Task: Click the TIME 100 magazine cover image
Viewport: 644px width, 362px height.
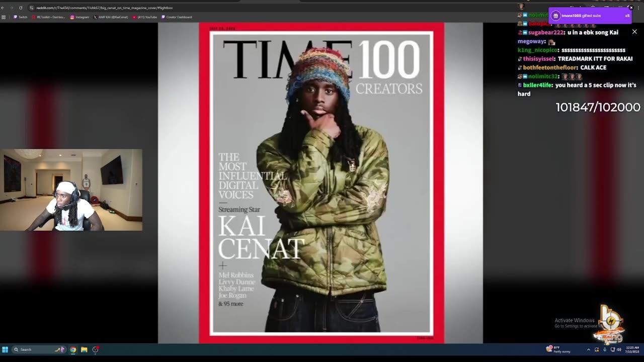Action: tap(321, 183)
